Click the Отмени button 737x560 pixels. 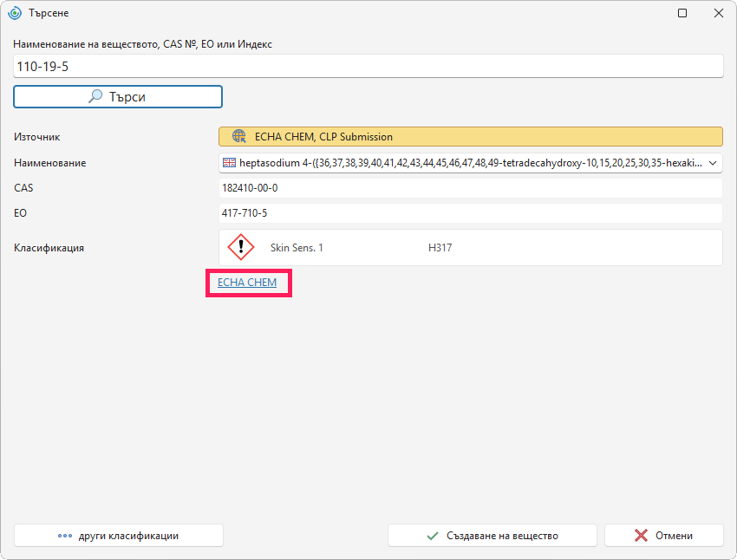point(663,536)
